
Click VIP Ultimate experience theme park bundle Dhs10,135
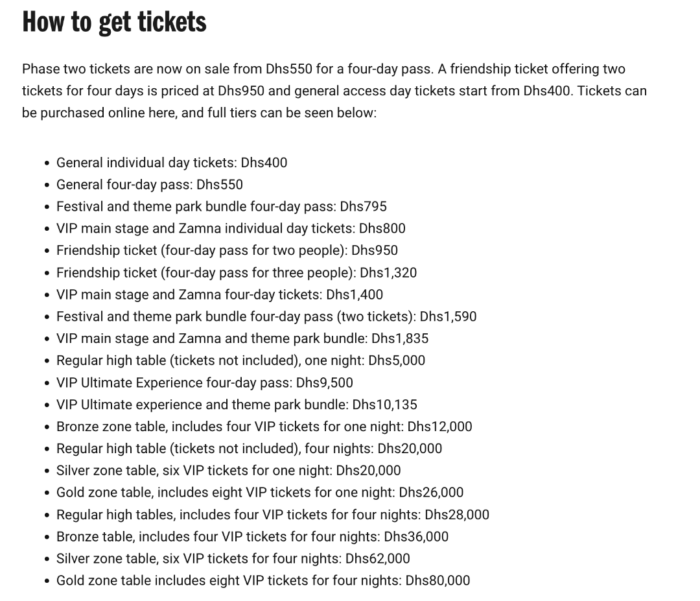(237, 405)
